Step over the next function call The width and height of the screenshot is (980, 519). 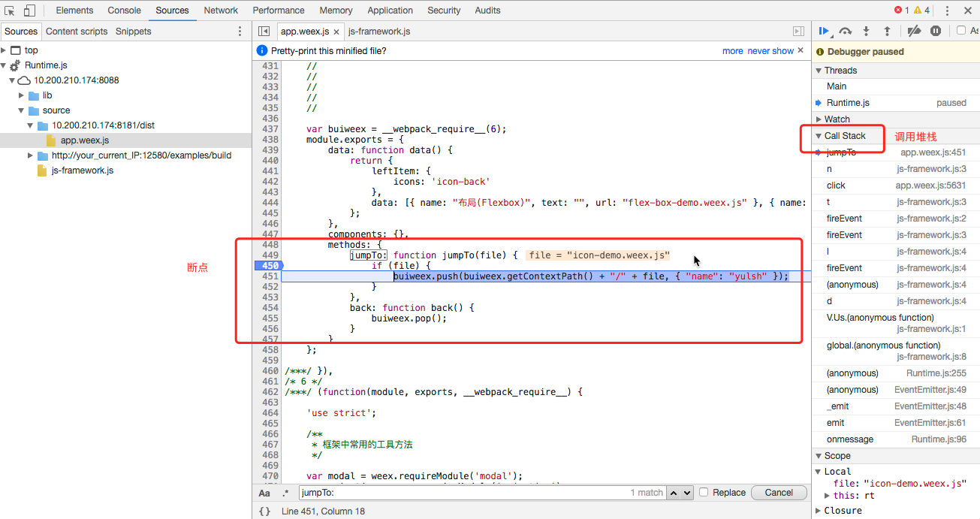[x=846, y=31]
